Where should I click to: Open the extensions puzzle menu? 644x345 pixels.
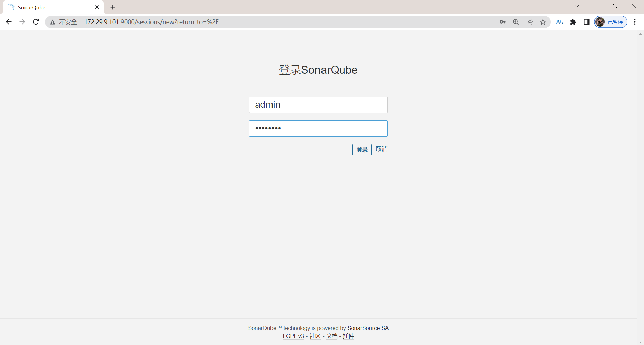pyautogui.click(x=573, y=22)
